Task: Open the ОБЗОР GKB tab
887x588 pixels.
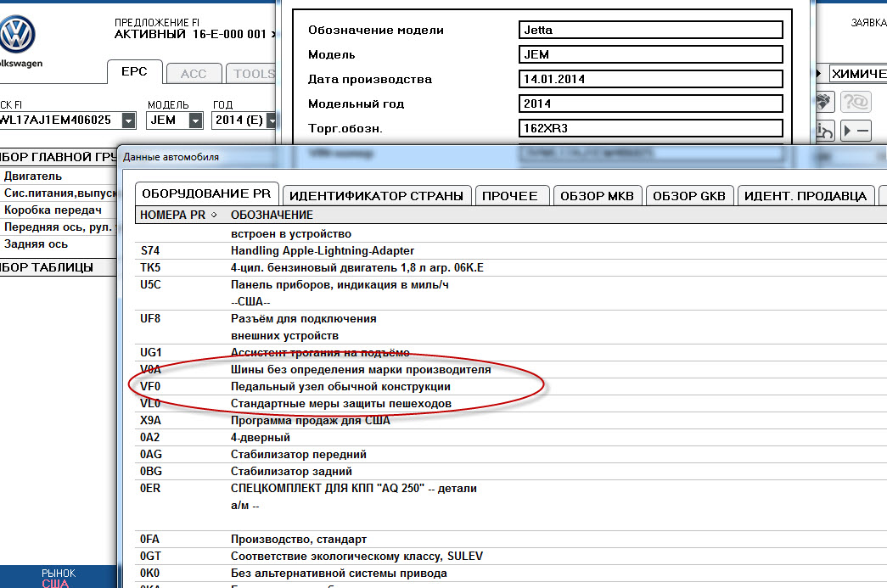Action: click(x=689, y=196)
